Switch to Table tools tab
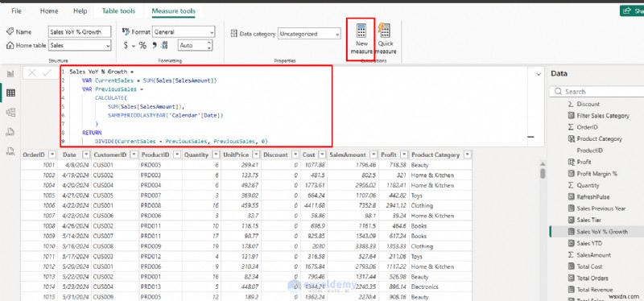This screenshot has height=301, width=644. tap(118, 11)
